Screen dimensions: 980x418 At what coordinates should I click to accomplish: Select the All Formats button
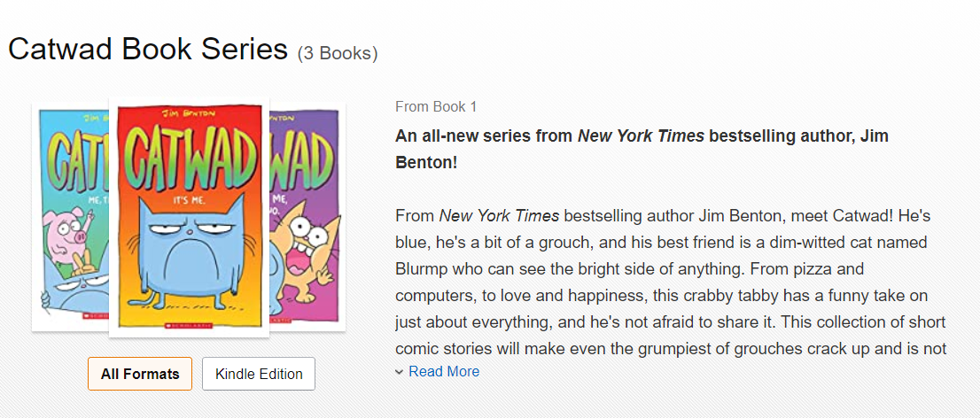click(140, 374)
